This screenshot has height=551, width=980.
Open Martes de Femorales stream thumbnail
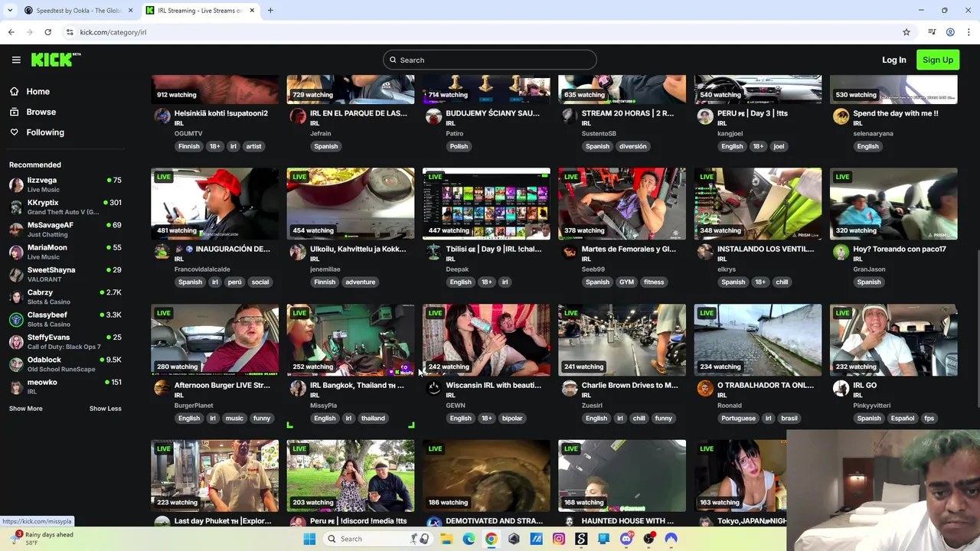click(622, 204)
